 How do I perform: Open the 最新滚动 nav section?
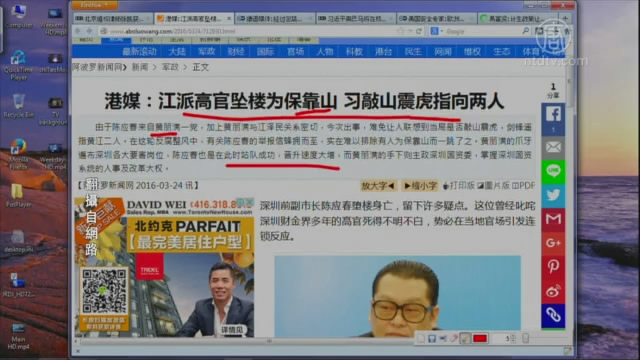pos(139,51)
